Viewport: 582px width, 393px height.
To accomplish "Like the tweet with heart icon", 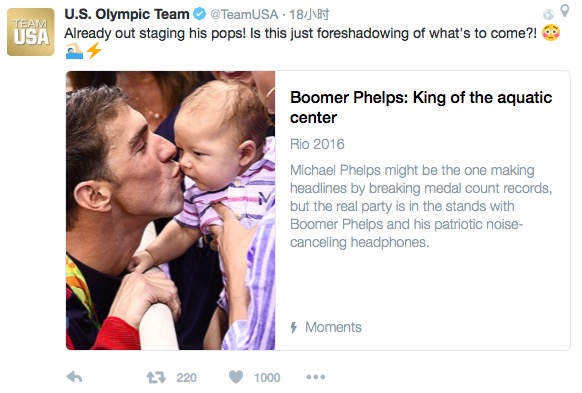I will point(236,377).
